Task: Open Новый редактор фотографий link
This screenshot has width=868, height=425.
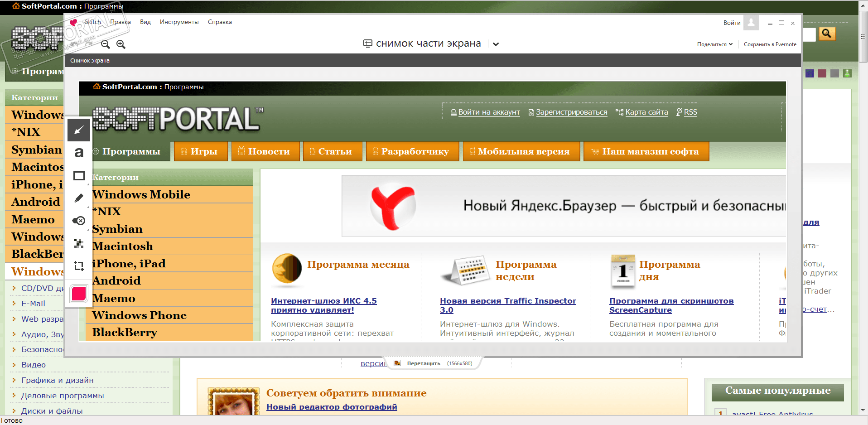Action: click(x=332, y=407)
